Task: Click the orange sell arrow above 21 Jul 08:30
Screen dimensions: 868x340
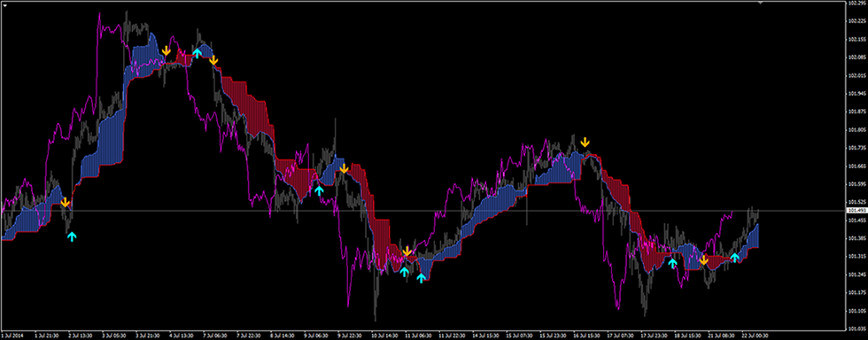Action: 703,259
